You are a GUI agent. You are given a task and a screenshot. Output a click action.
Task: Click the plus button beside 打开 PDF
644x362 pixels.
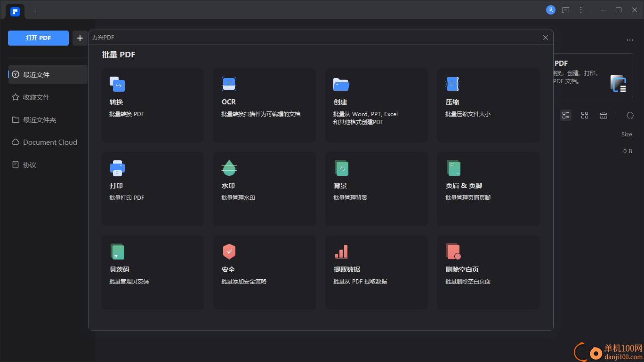[80, 38]
